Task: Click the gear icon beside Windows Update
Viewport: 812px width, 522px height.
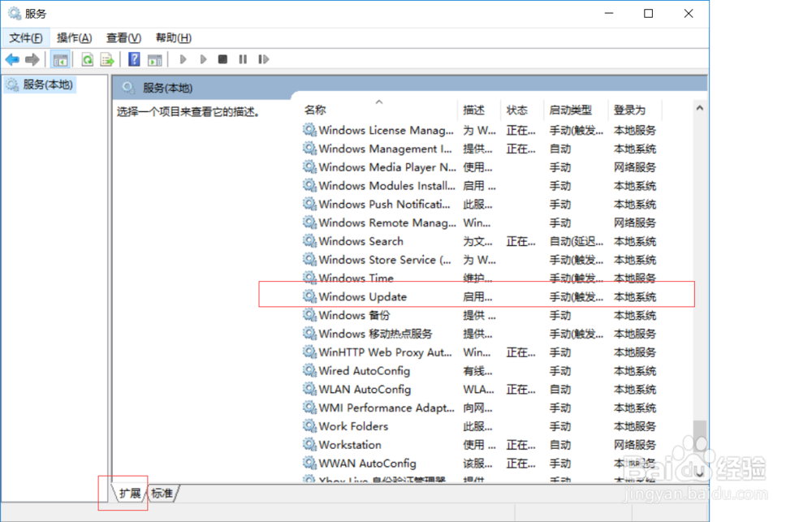Action: [309, 296]
